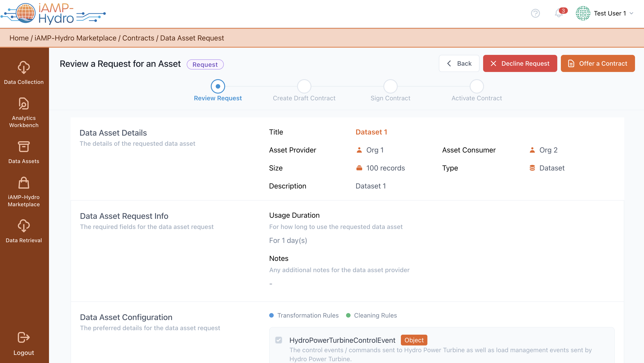Select the Review Request step circle
The height and width of the screenshot is (363, 644).
218,86
